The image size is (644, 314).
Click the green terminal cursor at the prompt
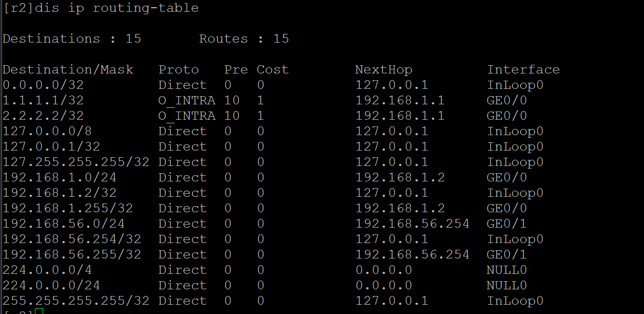[40, 311]
